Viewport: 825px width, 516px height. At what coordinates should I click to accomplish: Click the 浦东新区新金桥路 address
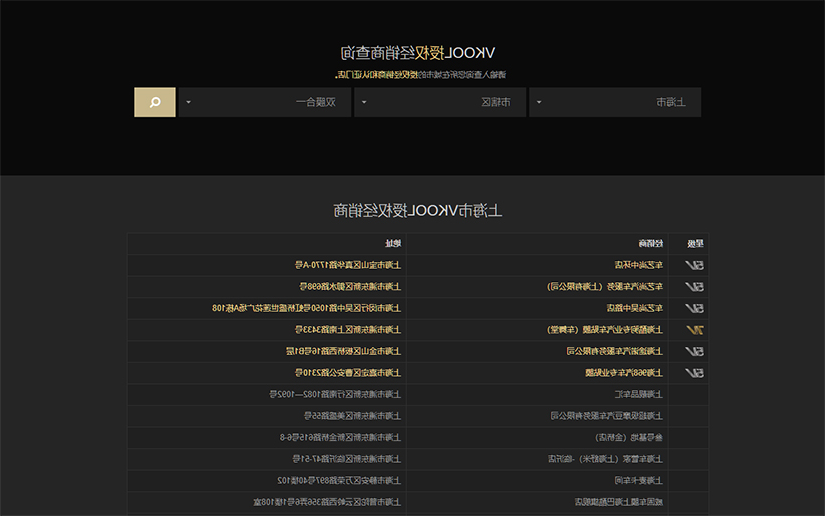[x=340, y=438]
